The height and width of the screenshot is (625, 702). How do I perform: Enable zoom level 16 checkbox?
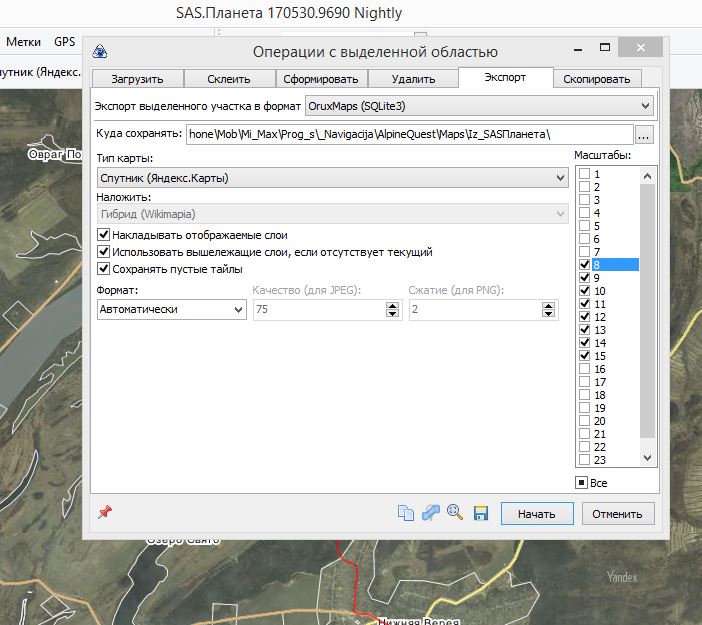coord(584,369)
